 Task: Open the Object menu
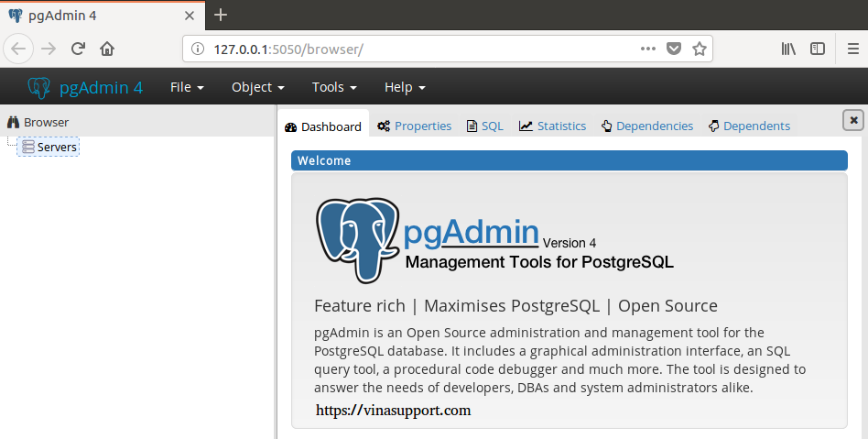[x=258, y=87]
